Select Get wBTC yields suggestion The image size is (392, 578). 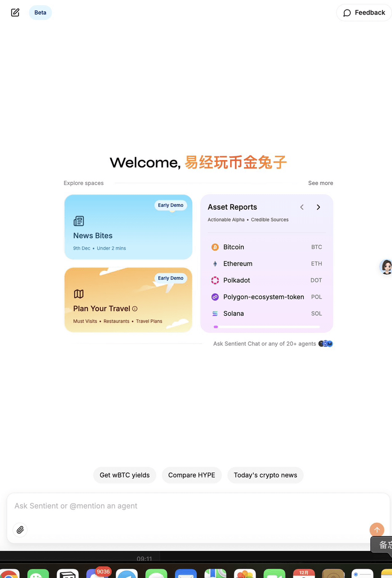125,475
